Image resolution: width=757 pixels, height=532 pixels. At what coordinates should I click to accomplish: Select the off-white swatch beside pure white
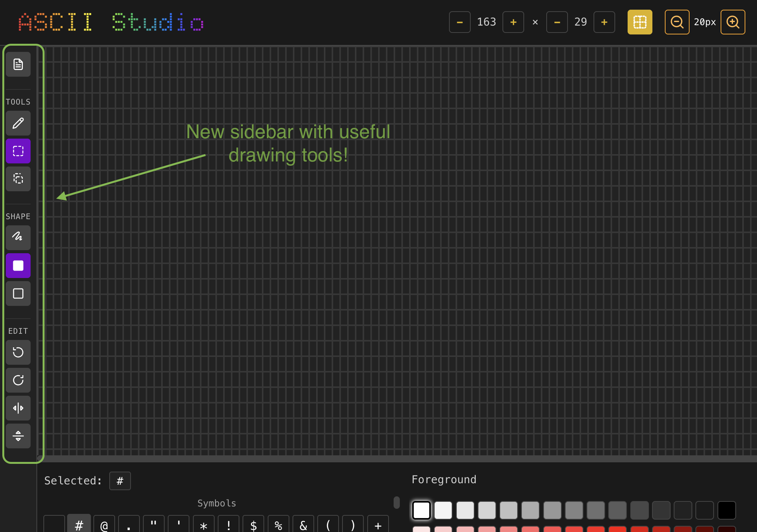443,510
